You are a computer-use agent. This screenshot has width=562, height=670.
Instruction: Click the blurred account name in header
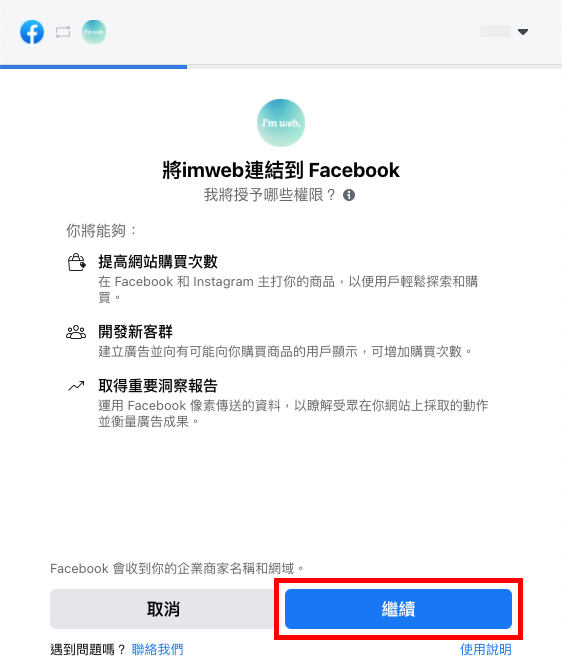click(x=495, y=31)
